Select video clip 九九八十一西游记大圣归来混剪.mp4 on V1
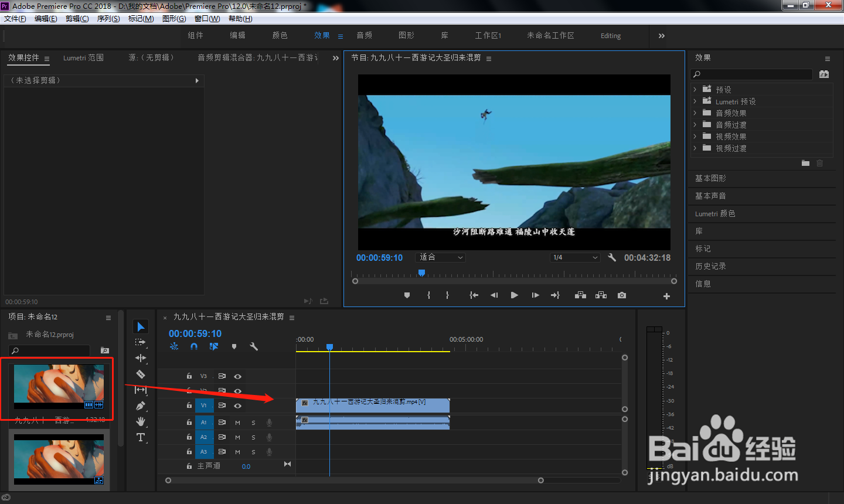844x504 pixels. click(373, 406)
